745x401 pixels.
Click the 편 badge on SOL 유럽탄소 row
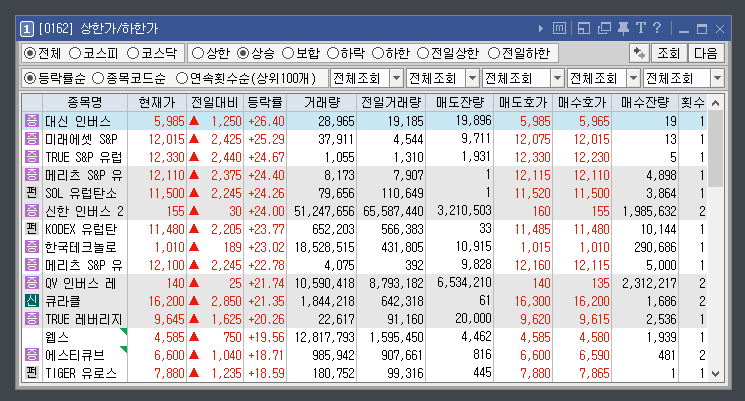click(x=31, y=193)
